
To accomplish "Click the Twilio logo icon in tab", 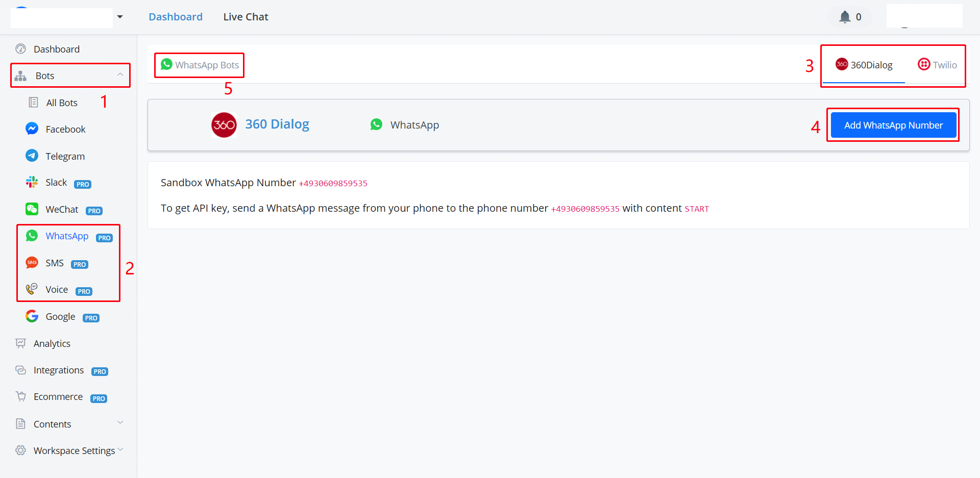I will point(924,64).
